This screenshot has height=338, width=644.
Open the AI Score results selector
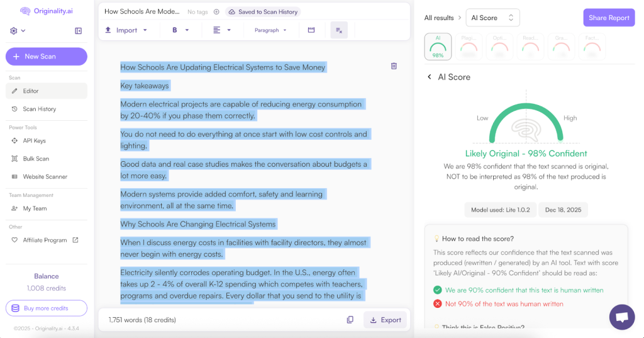pyautogui.click(x=492, y=18)
